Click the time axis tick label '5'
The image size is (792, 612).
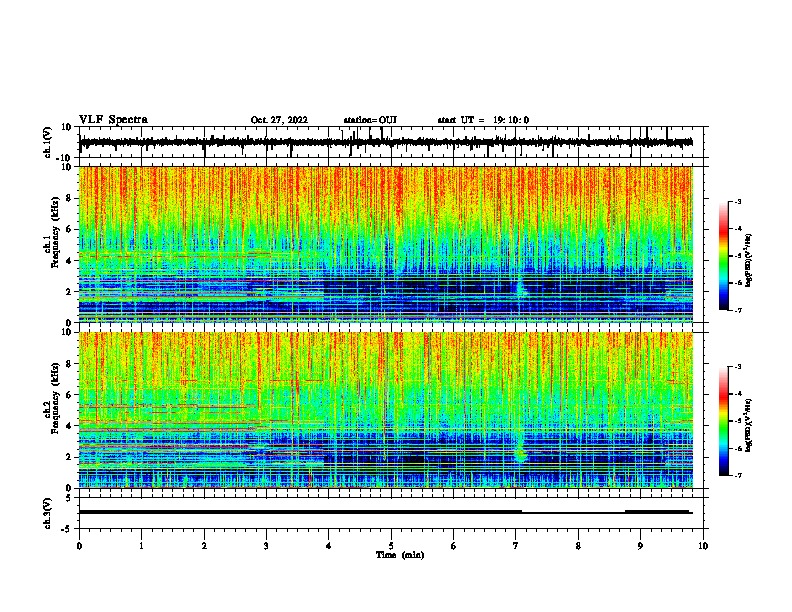click(391, 546)
